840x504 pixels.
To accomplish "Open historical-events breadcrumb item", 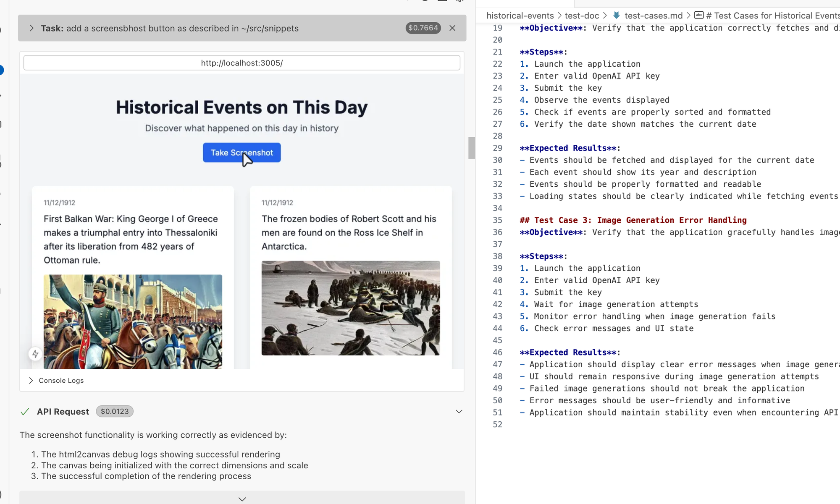I will click(x=520, y=16).
